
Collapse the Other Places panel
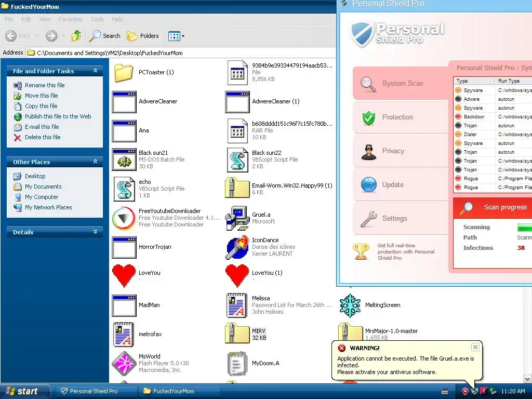click(x=96, y=162)
